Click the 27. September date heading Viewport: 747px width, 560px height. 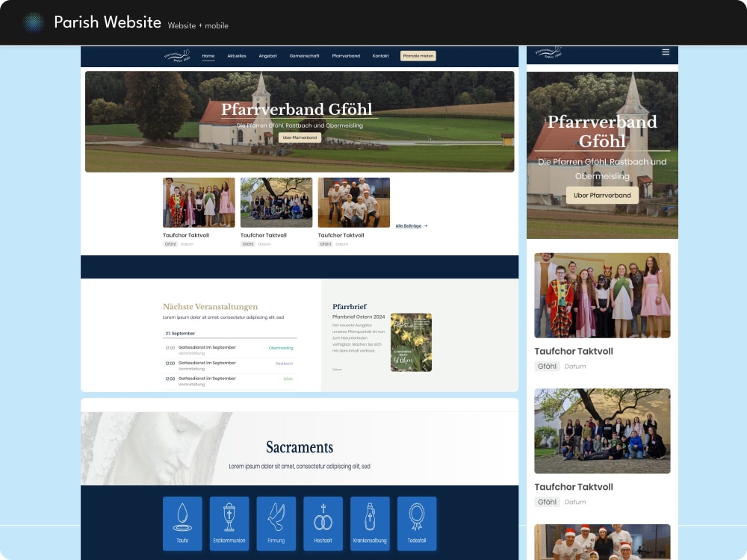click(x=180, y=333)
